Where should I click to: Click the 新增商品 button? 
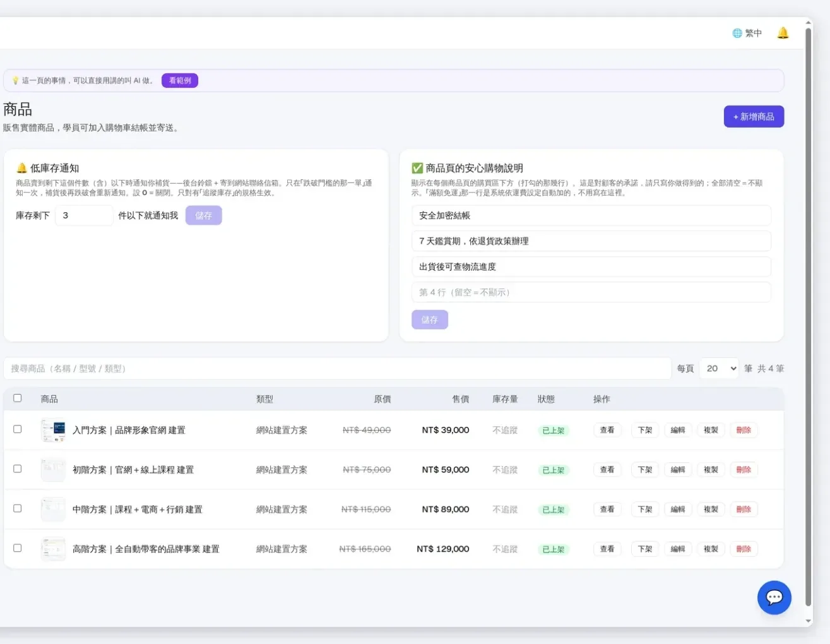pos(754,117)
